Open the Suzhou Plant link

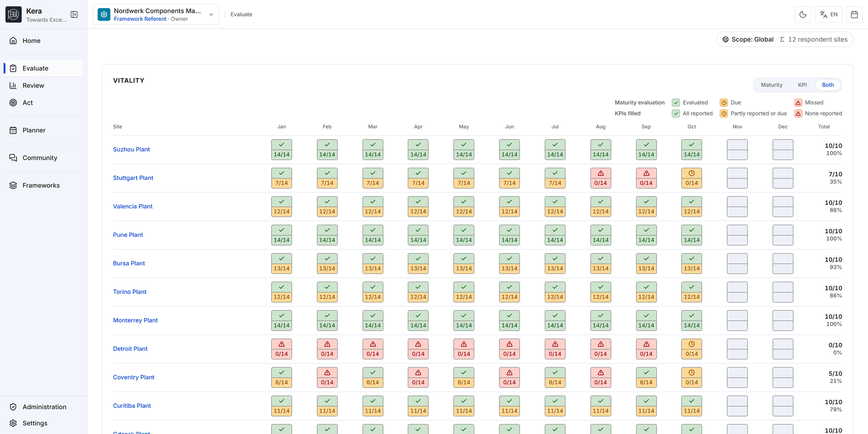tap(131, 150)
